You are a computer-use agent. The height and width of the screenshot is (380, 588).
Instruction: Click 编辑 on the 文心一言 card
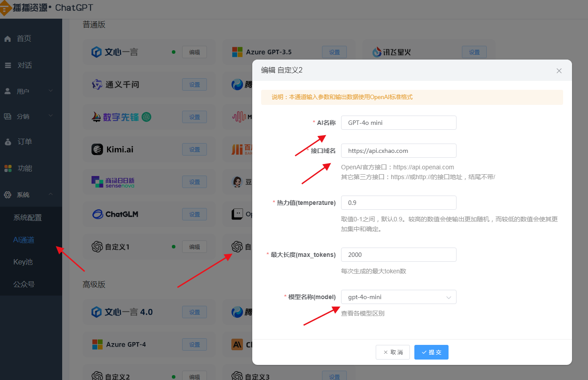(195, 52)
